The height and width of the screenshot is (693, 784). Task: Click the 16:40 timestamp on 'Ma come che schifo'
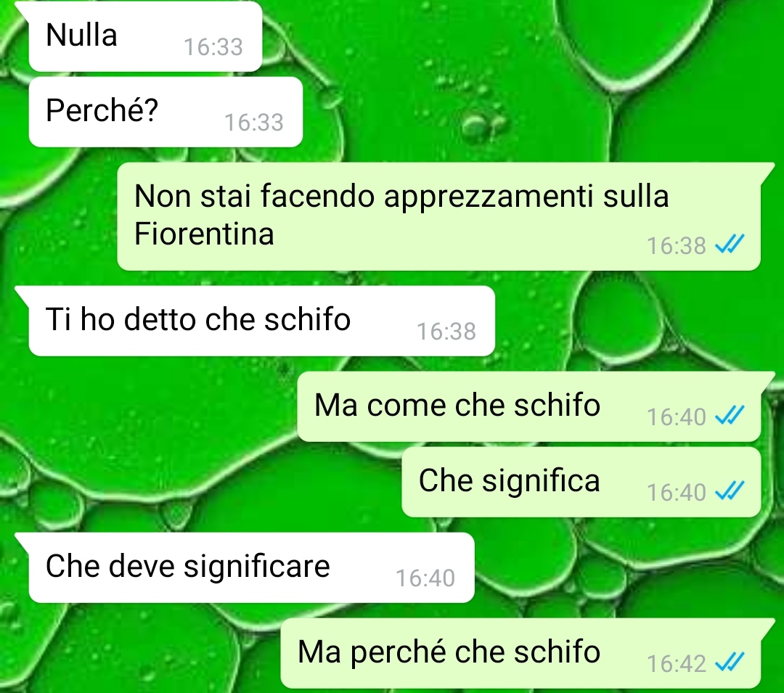[677, 417]
